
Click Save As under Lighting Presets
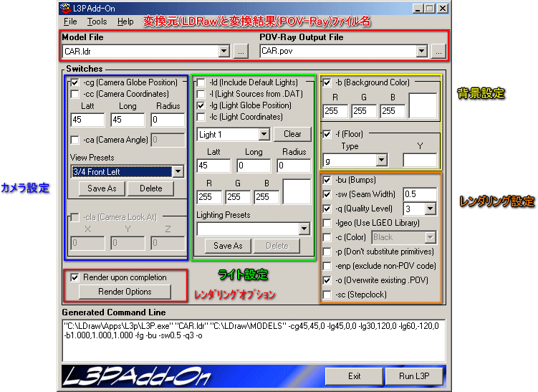pos(228,246)
